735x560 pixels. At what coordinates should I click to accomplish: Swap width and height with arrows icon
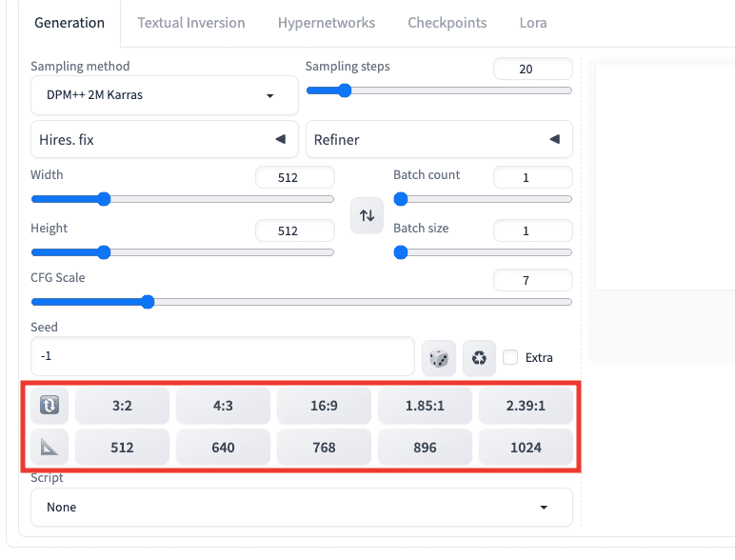tap(367, 216)
